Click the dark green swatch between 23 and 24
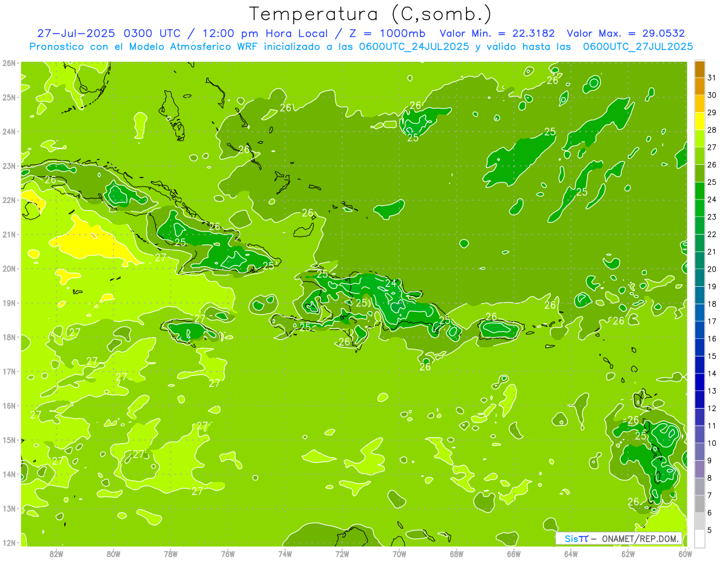The height and width of the screenshot is (562, 728). coord(699,208)
